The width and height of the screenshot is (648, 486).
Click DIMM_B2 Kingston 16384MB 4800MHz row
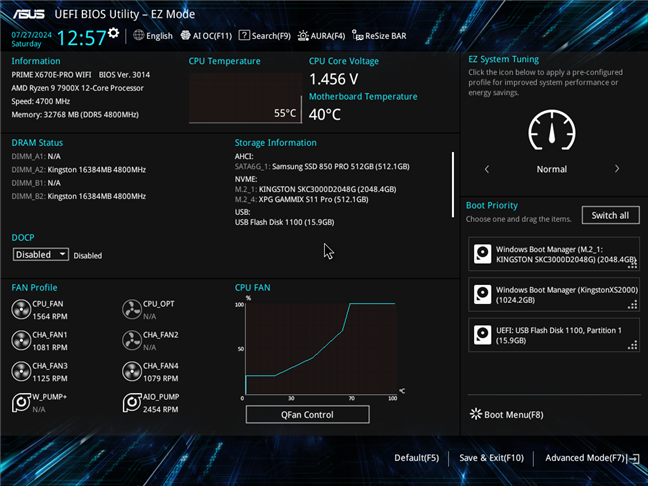(79, 196)
